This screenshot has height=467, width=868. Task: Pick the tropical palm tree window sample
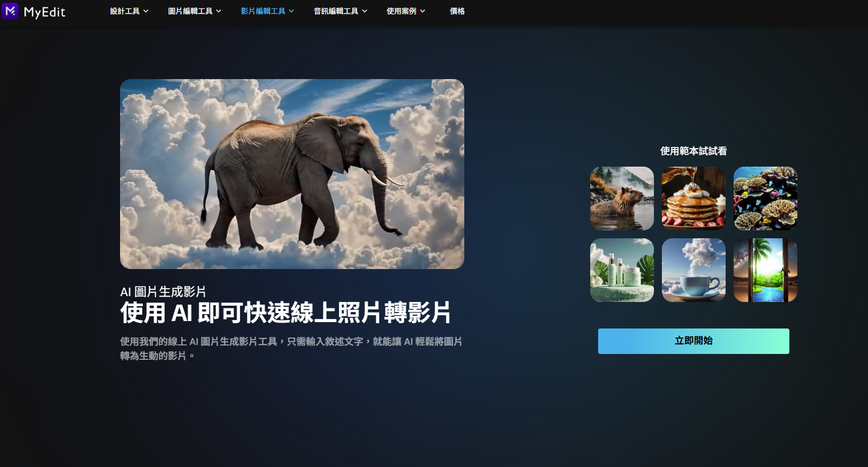[x=765, y=270]
